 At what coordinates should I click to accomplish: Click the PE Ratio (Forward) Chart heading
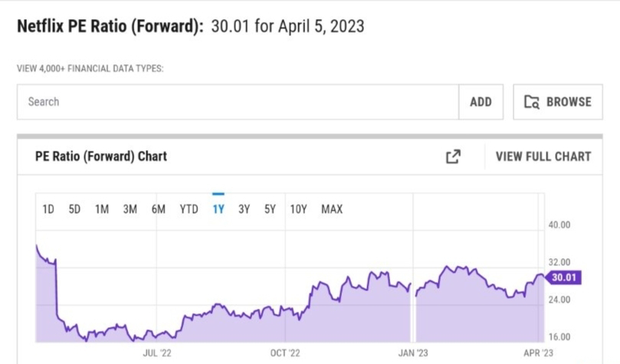coord(101,156)
